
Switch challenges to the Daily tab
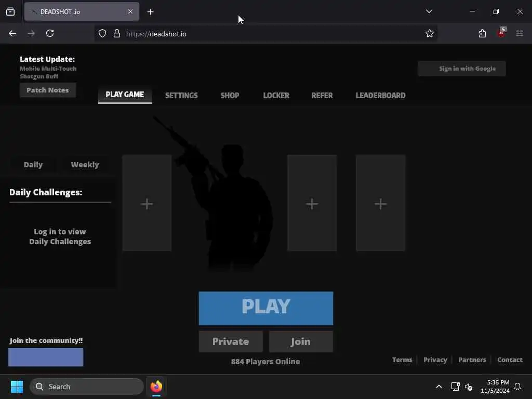coord(33,165)
